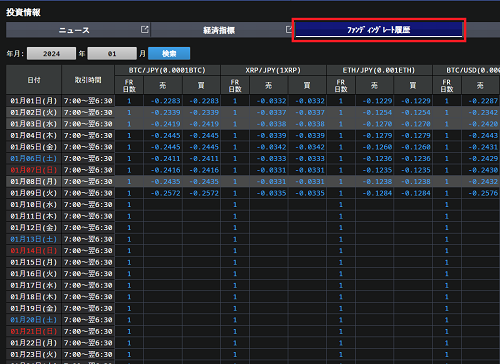Select the red 01月07日(日) date cell
500x364 pixels.
34,170
